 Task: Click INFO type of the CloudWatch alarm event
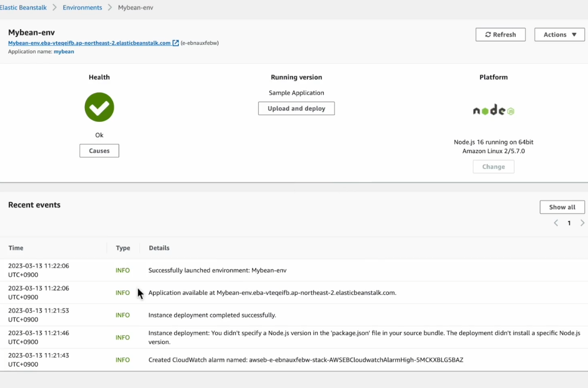123,360
